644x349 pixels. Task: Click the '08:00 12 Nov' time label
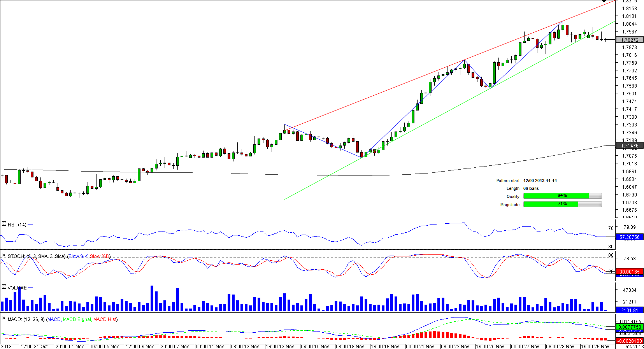[x=245, y=346]
